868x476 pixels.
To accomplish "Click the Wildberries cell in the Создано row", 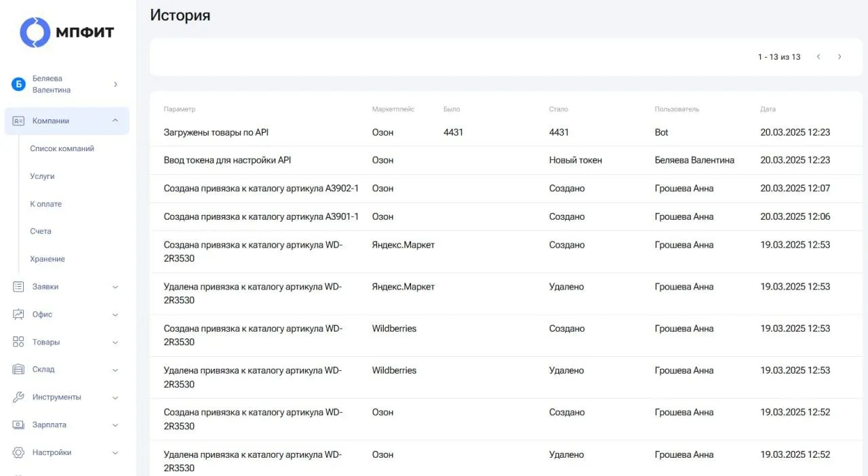I will click(394, 329).
